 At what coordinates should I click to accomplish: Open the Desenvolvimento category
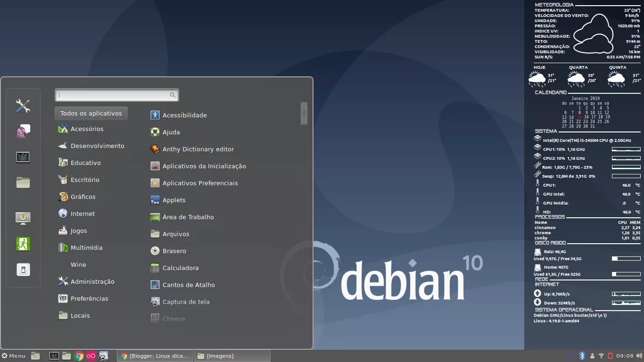(91, 146)
